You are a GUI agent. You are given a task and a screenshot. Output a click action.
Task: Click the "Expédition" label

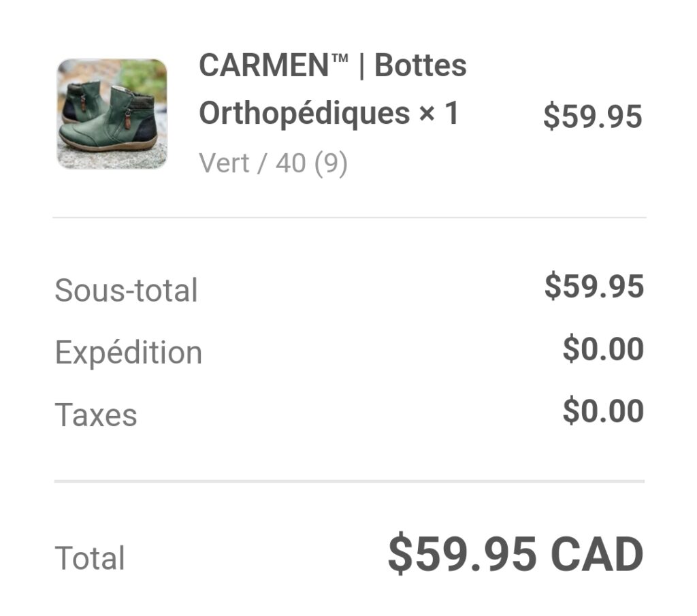tap(128, 353)
